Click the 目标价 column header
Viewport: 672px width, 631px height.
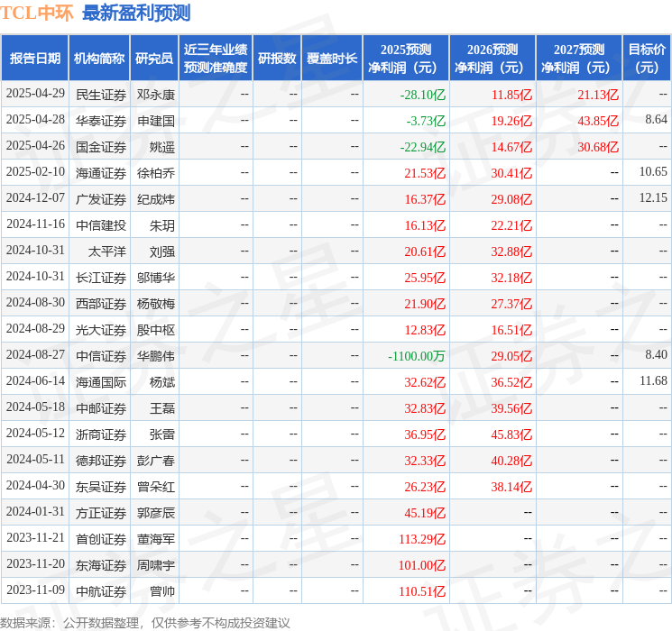click(647, 59)
